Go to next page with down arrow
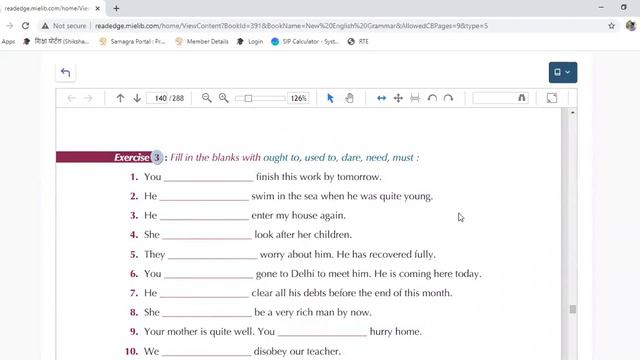This screenshot has width=640, height=360. pyautogui.click(x=137, y=98)
